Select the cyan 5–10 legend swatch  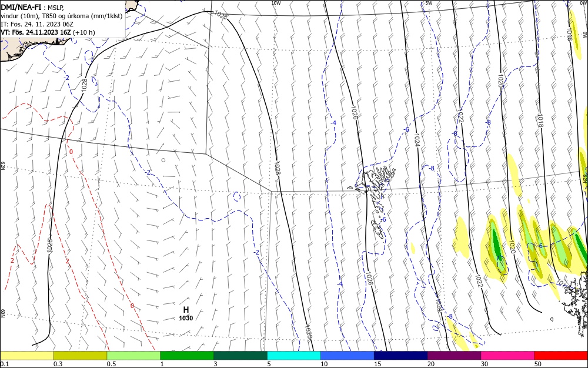[293, 356]
